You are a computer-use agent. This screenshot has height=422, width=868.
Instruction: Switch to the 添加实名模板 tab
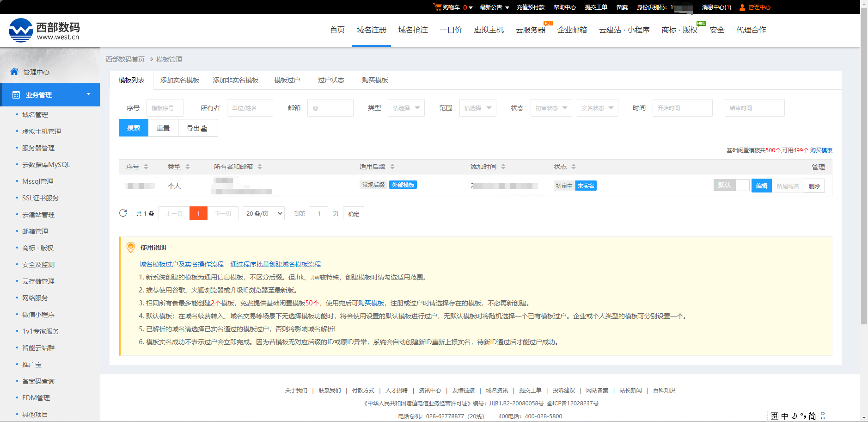(179, 80)
